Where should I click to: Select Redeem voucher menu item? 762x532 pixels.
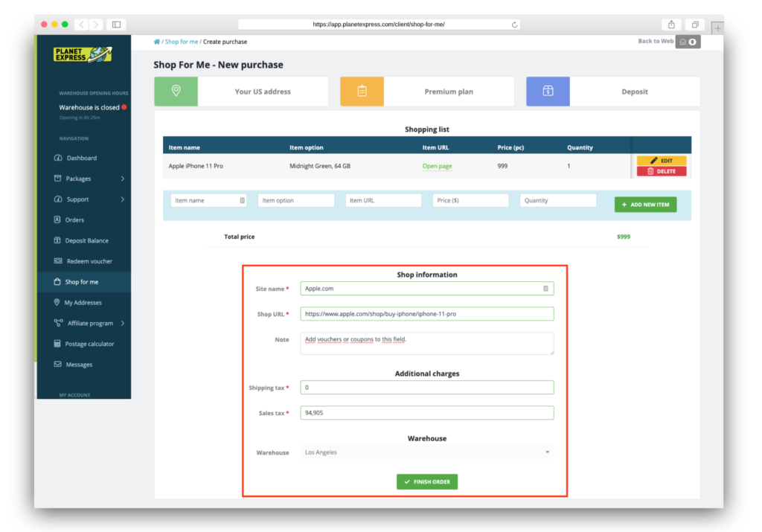point(89,261)
